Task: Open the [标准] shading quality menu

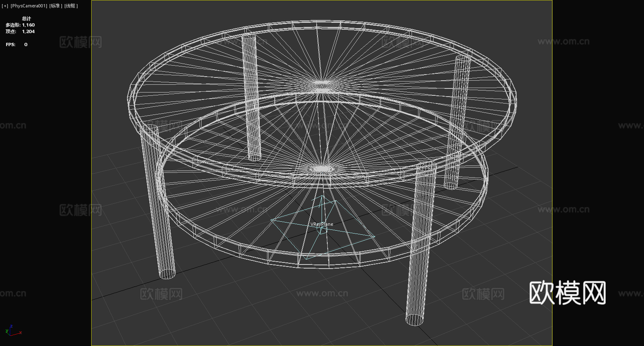Action: pos(56,6)
